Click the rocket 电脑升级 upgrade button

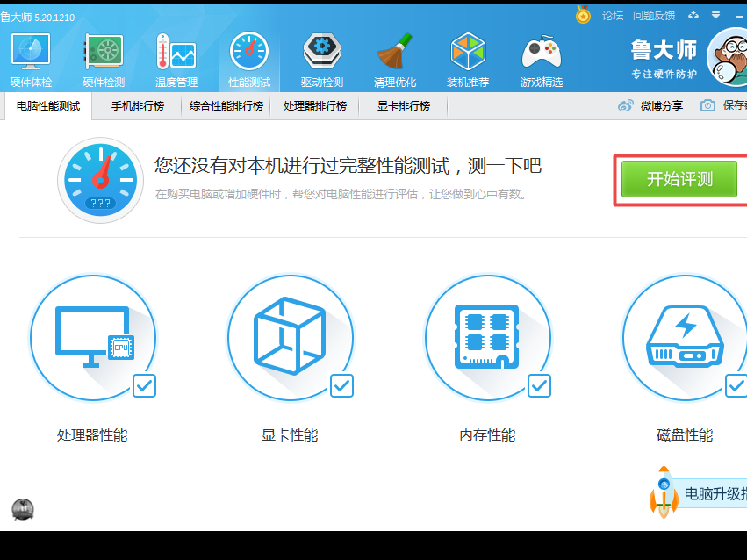click(x=699, y=493)
